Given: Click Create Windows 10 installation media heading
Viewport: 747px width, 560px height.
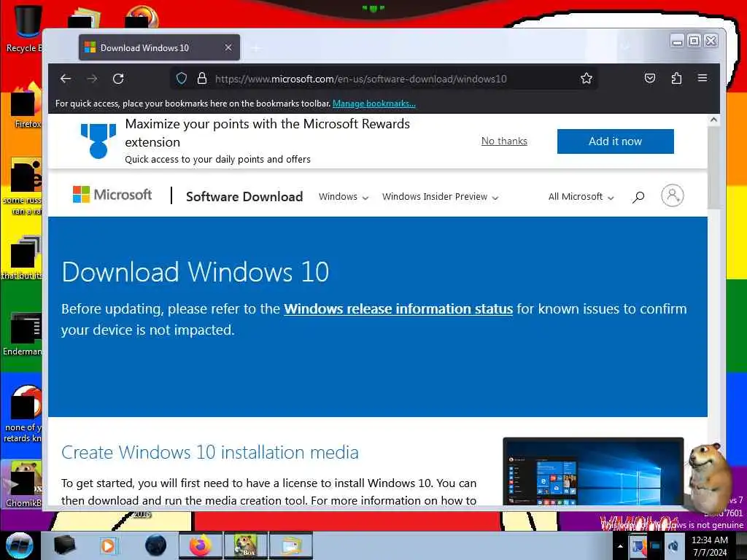Looking at the screenshot, I should pos(210,452).
